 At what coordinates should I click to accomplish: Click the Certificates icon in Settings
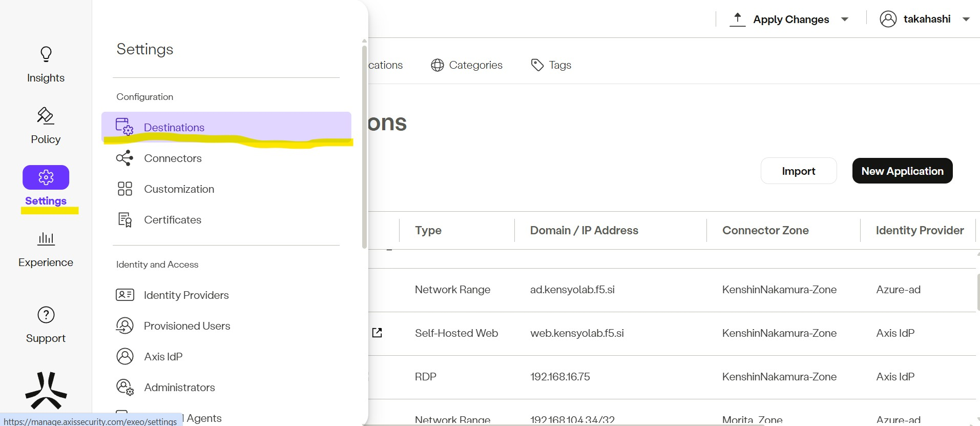(x=124, y=220)
